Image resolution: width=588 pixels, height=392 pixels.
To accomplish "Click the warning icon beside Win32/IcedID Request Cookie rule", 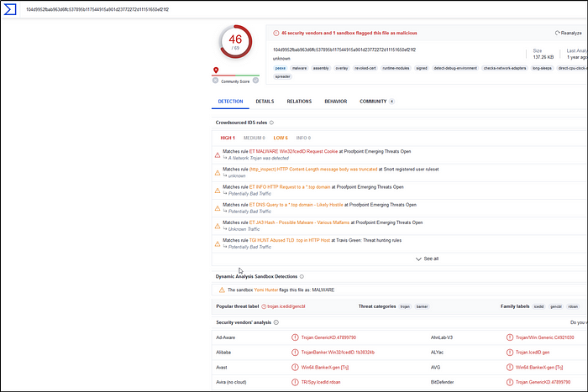I will tap(218, 154).
